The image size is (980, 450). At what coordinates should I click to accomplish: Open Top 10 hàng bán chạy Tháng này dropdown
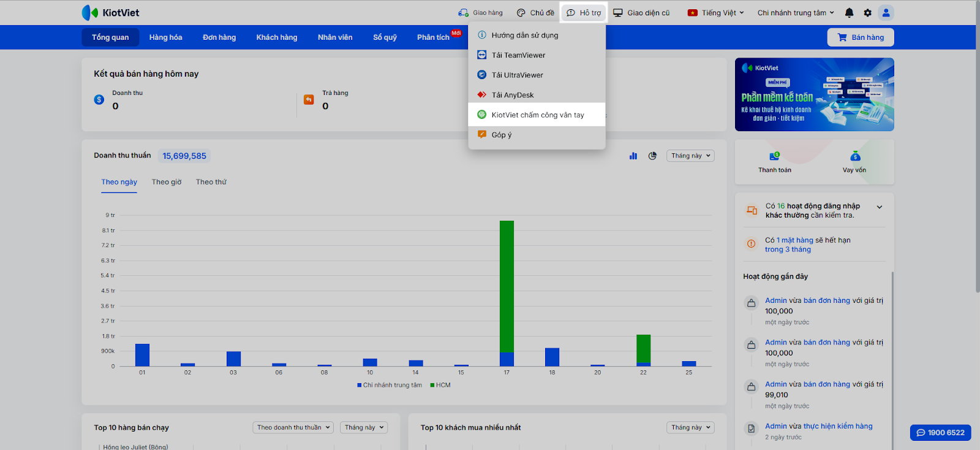(364, 427)
